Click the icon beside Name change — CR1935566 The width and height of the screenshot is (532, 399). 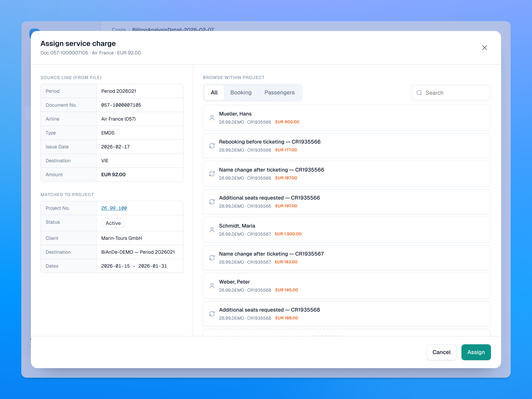pyautogui.click(x=212, y=174)
